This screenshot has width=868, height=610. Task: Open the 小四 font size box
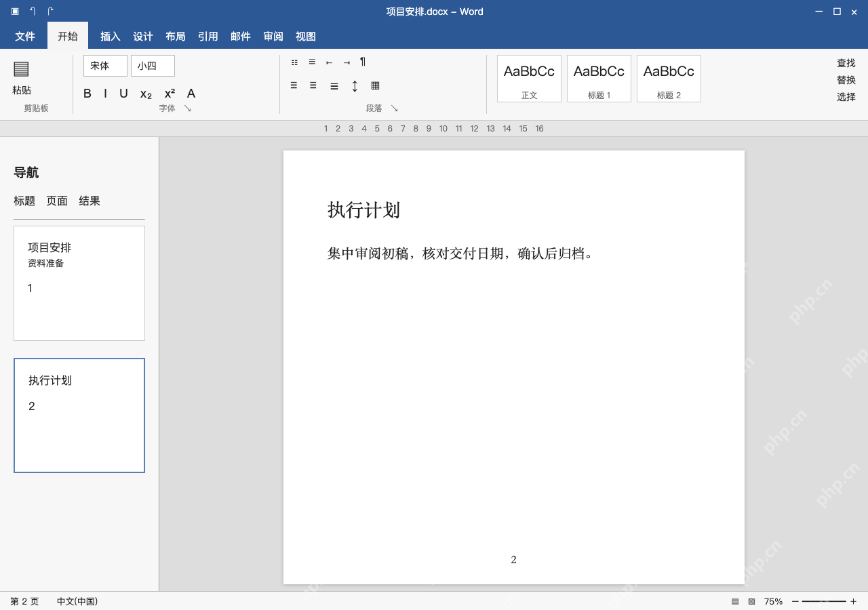tap(153, 66)
